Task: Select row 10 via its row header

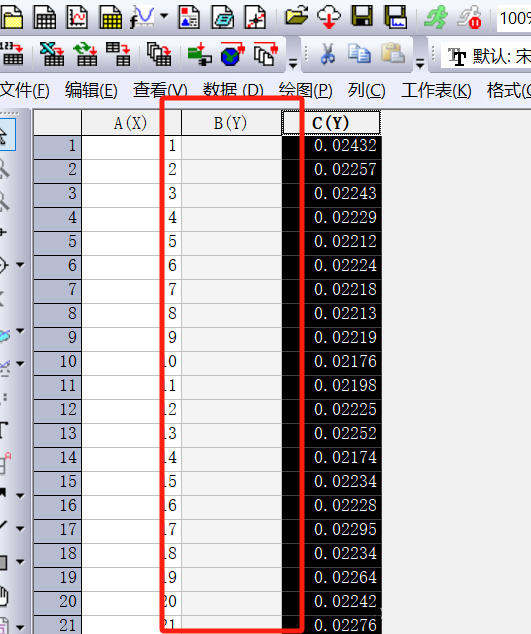Action: point(57,362)
